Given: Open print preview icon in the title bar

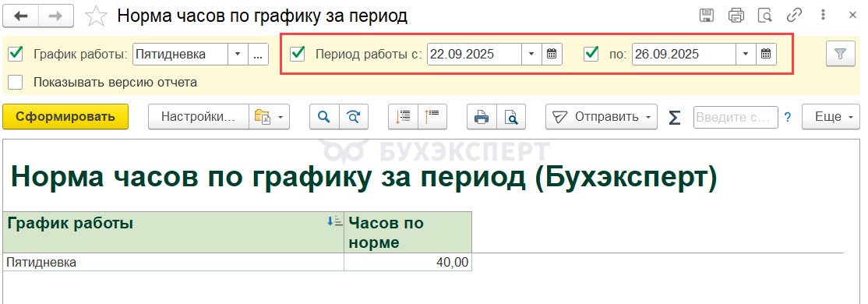Looking at the screenshot, I should click(x=765, y=16).
